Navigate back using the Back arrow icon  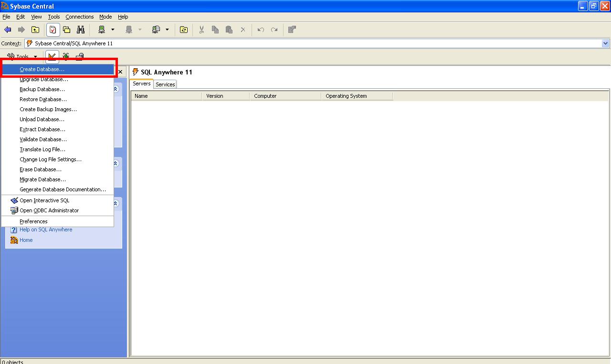(x=8, y=29)
